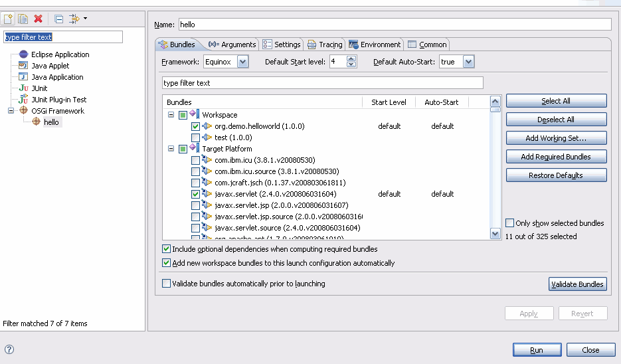Click Add Working Set button
This screenshot has height=364, width=621.
tap(556, 138)
